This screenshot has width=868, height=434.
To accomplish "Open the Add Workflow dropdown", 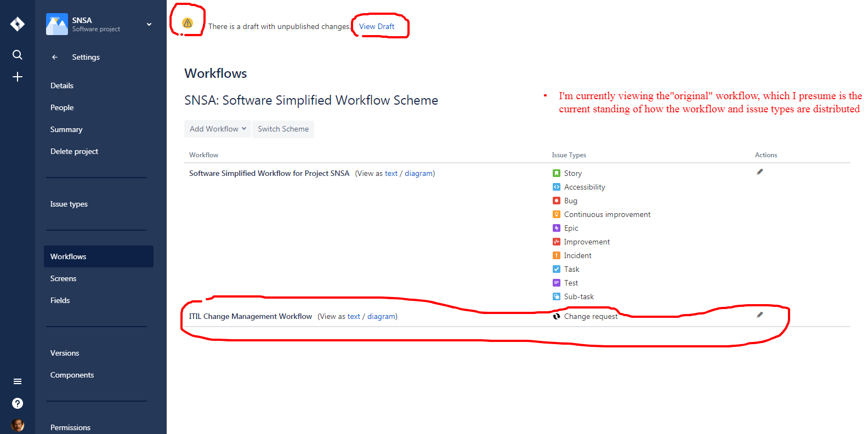I will tap(218, 129).
